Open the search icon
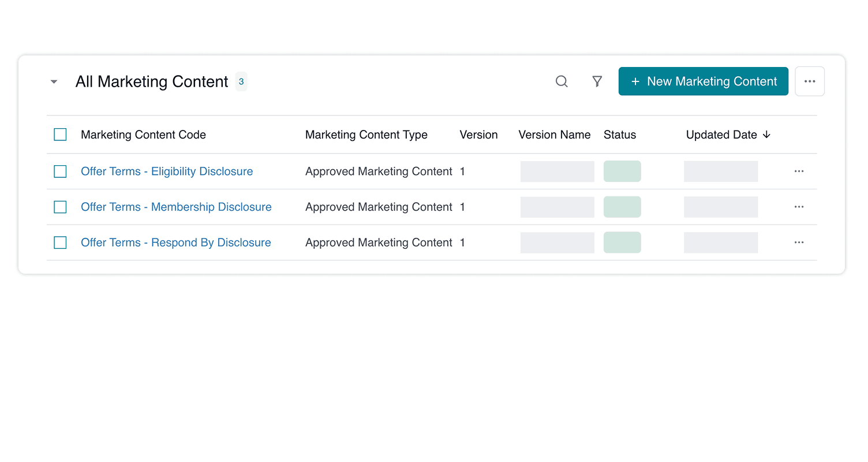The image size is (868, 462). (562, 81)
